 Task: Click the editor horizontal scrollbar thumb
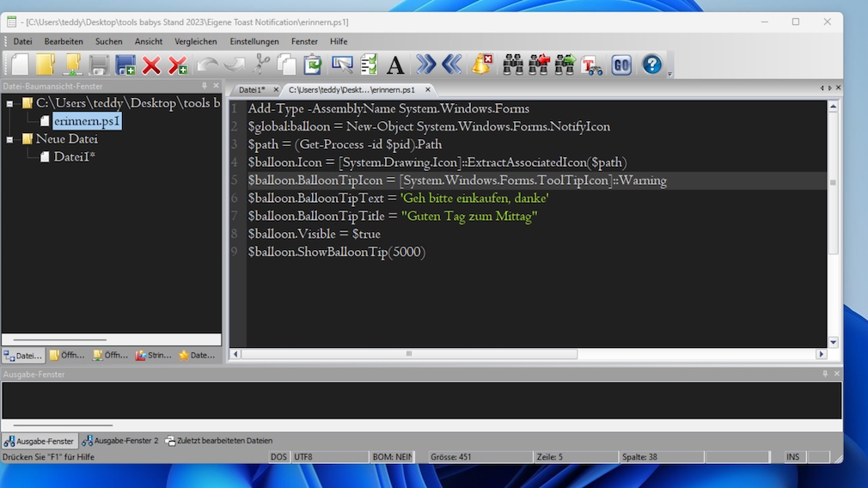point(409,353)
